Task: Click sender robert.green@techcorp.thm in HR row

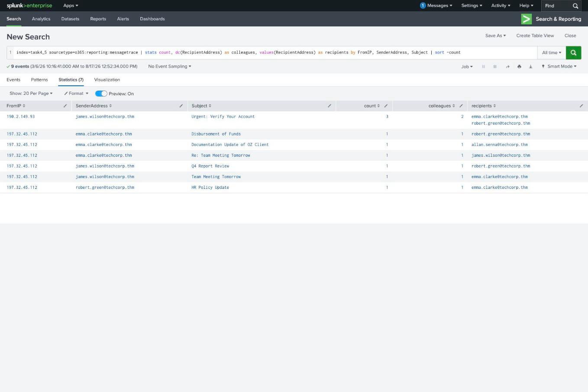Action: pyautogui.click(x=105, y=188)
